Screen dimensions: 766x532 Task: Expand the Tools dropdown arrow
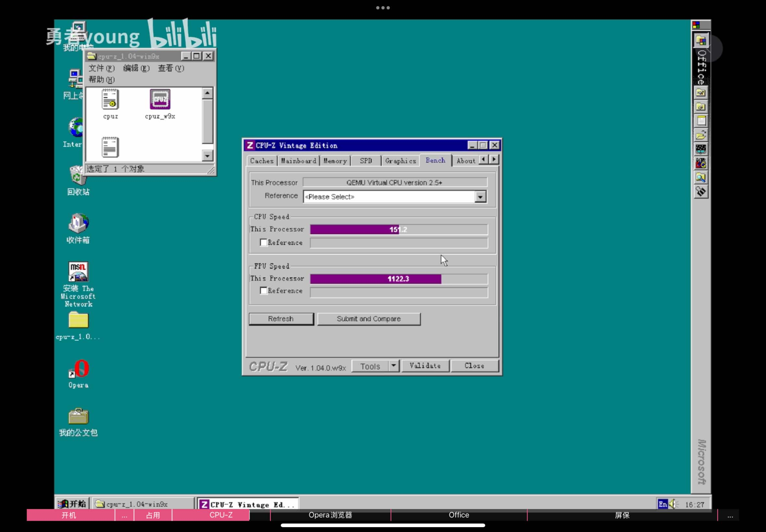click(x=393, y=366)
